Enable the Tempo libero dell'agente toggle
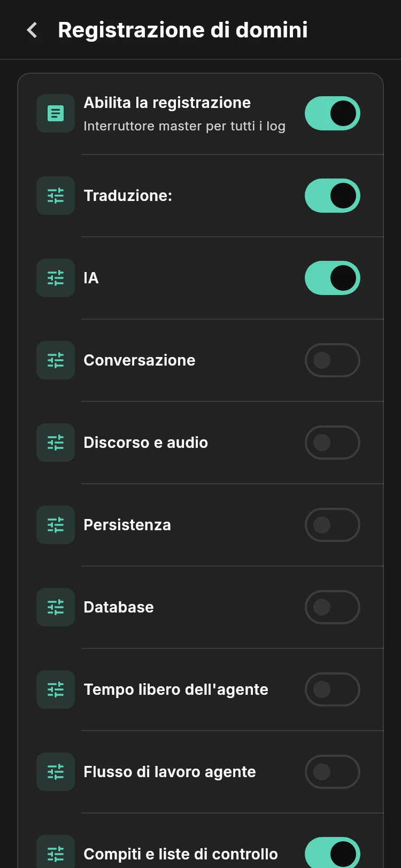 coord(333,689)
